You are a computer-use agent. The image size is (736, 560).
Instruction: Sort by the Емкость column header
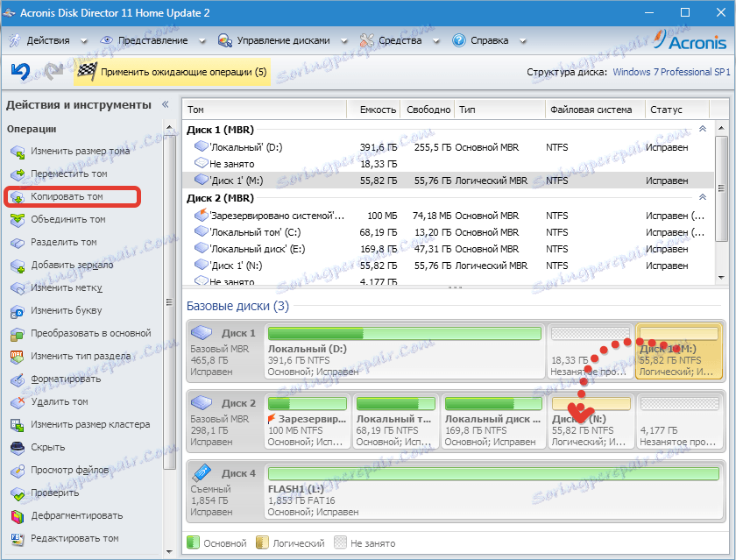pyautogui.click(x=373, y=110)
